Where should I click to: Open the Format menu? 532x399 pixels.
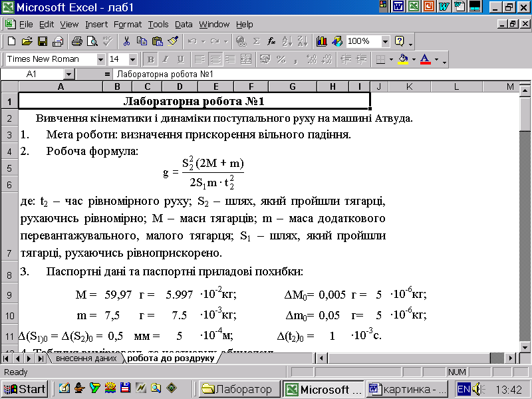(x=128, y=25)
